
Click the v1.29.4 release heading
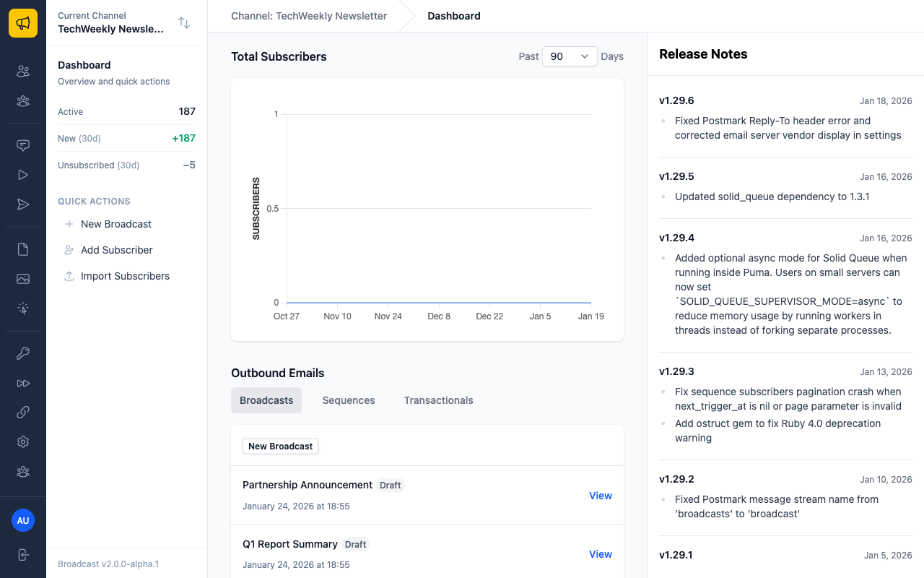[676, 238]
